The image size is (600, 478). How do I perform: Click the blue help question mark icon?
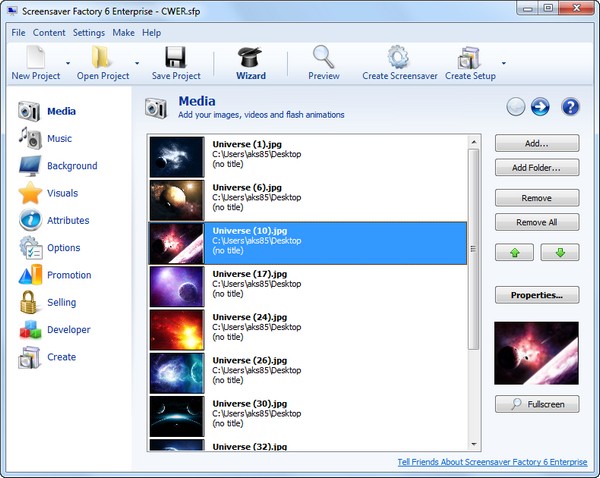[570, 107]
